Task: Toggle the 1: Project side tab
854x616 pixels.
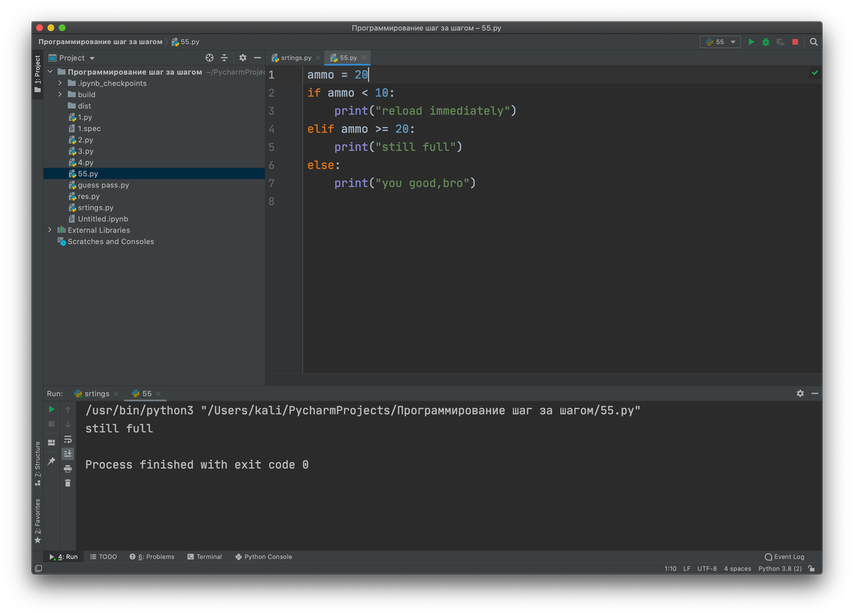Action: (38, 74)
